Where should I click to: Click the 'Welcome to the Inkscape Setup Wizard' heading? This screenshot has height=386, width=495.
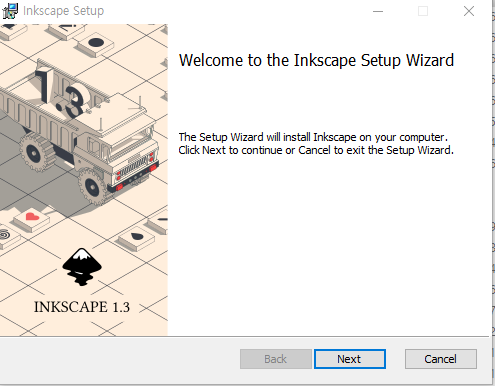tap(316, 60)
